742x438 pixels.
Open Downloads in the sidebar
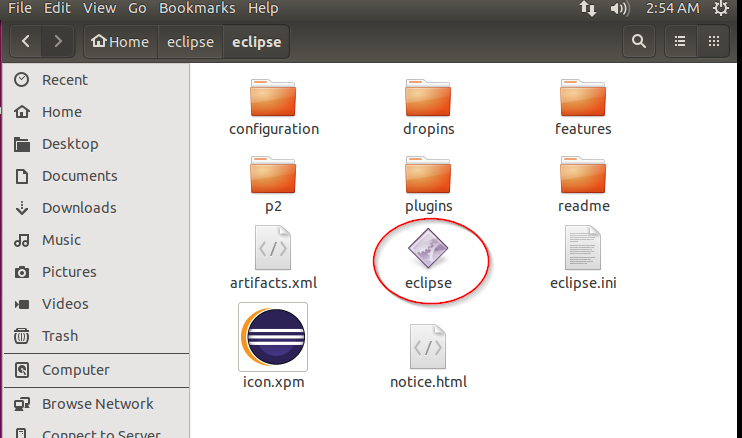pyautogui.click(x=97, y=208)
